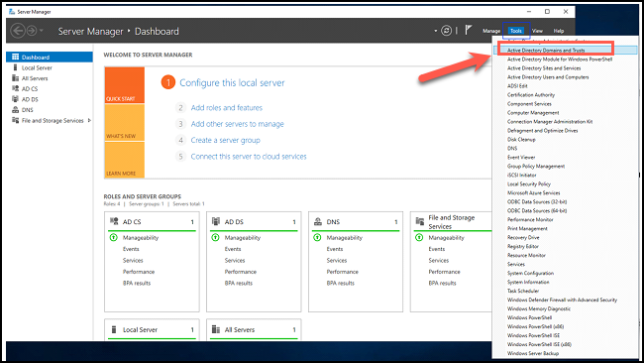Screen dimensions: 644x363
Task: Click Create a server group link
Action: point(226,140)
